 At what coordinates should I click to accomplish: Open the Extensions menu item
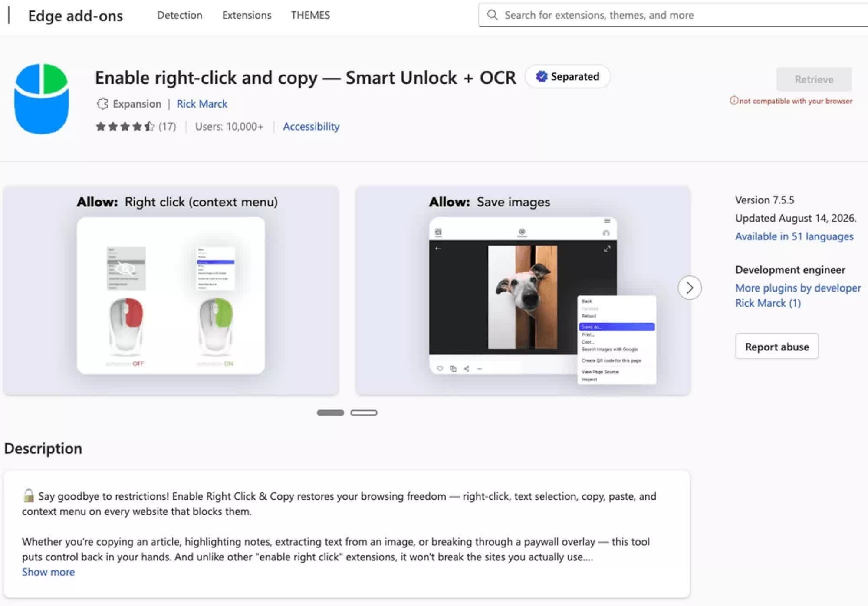pos(247,15)
